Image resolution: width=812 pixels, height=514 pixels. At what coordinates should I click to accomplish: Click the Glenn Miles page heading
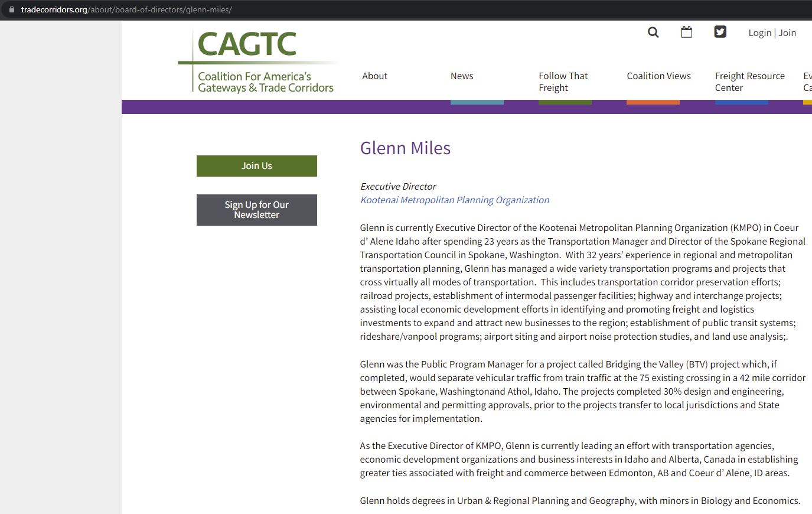pos(405,148)
